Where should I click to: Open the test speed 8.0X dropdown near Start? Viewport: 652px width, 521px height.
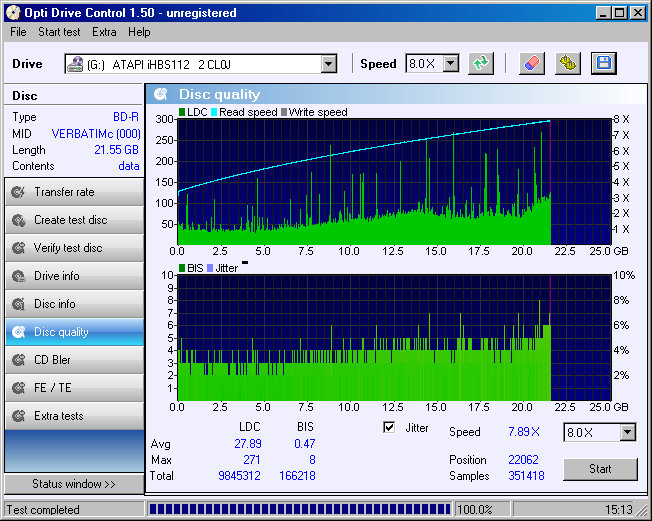tap(628, 432)
